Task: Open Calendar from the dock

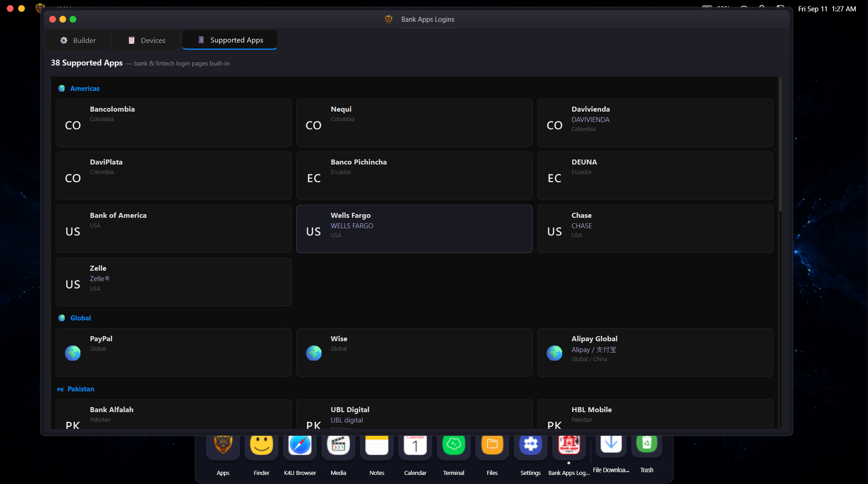Action: point(416,445)
